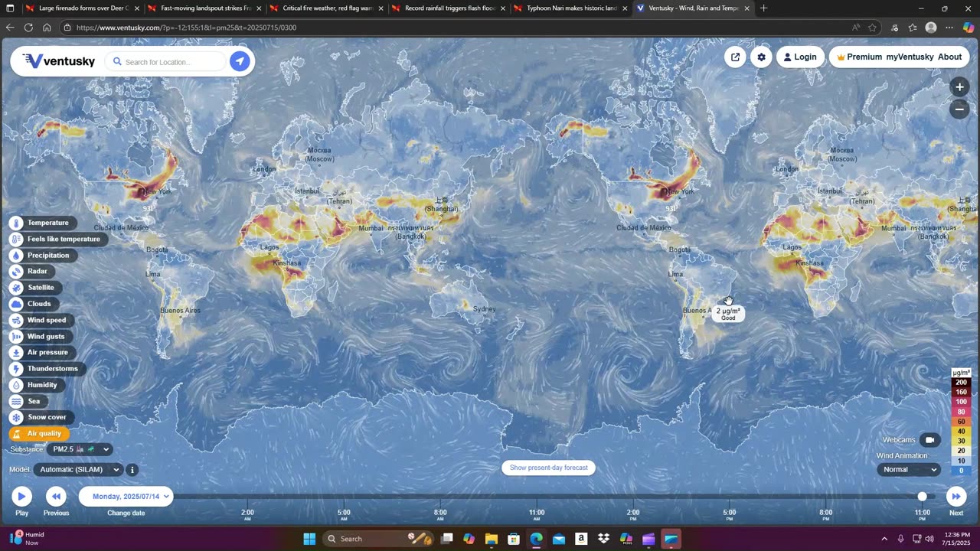Image resolution: width=980 pixels, height=551 pixels.
Task: Open the Model Automatic (SILAM) dropdown
Action: (79, 470)
